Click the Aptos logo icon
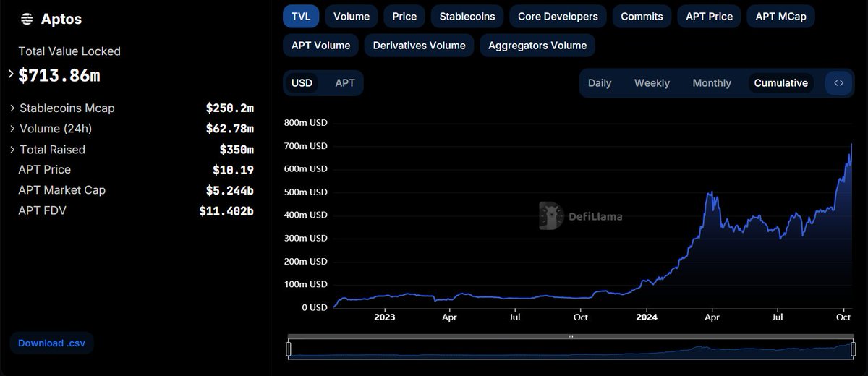The image size is (868, 376). (x=26, y=19)
